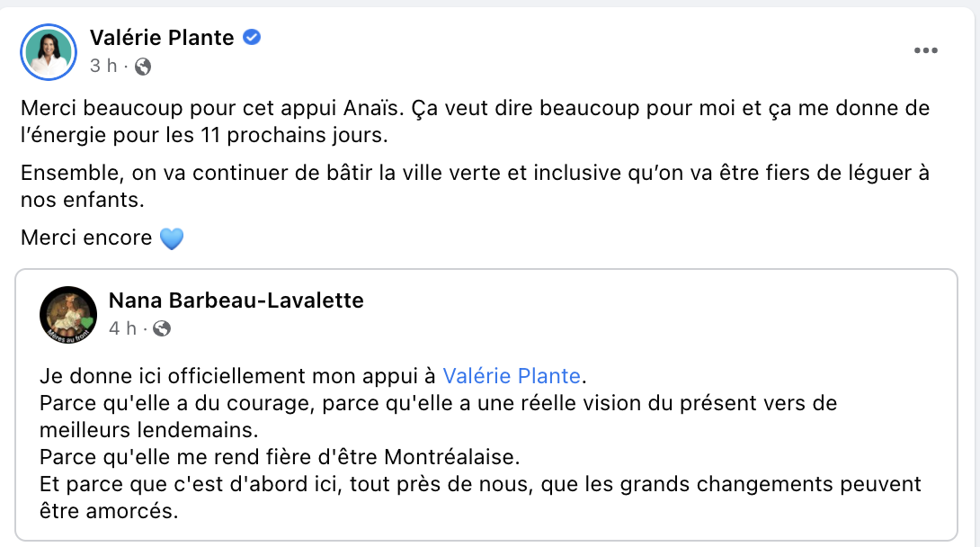Screen dimensions: 980x547
Task: Click the "Et parce que c'est d'abord ici" line
Action: (481, 484)
